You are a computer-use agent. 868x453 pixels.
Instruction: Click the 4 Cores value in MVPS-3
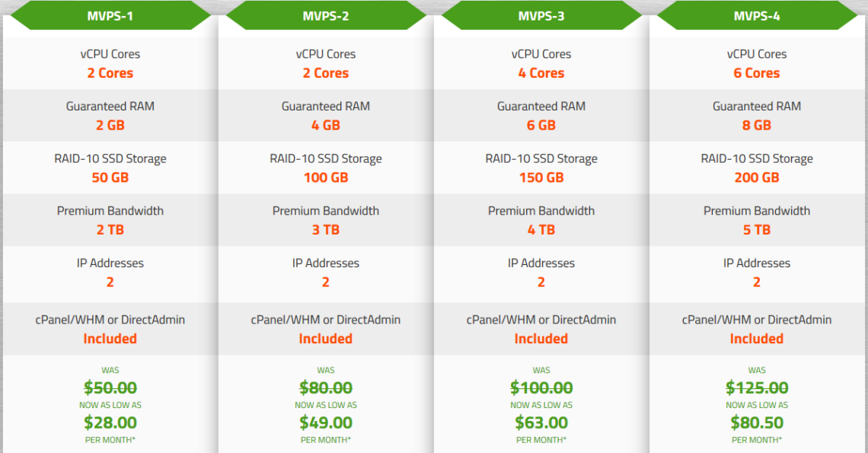(x=541, y=73)
